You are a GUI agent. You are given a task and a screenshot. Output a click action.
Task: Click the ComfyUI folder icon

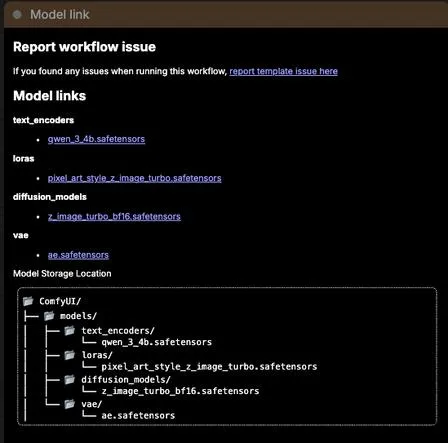pos(28,301)
